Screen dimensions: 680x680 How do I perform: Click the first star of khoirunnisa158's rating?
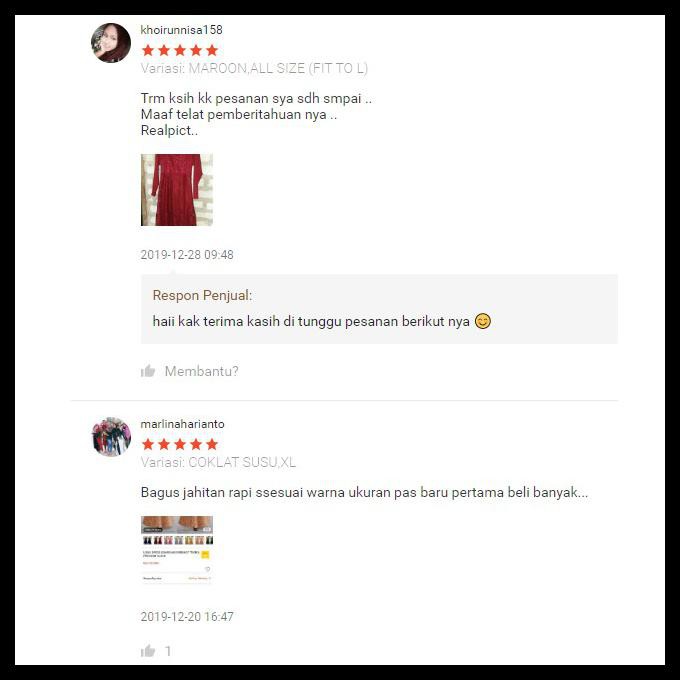(148, 50)
